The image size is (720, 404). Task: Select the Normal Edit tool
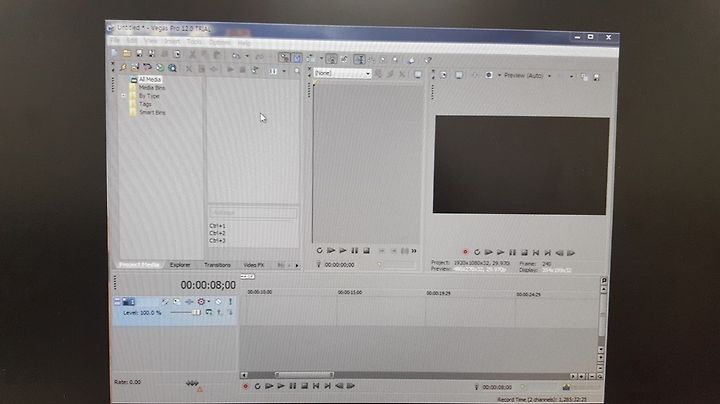pos(359,59)
